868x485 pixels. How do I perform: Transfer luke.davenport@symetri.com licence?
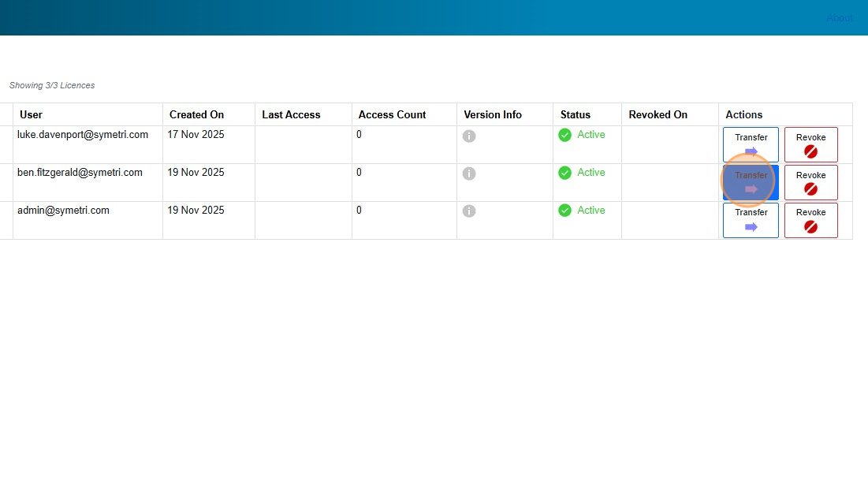[751, 144]
